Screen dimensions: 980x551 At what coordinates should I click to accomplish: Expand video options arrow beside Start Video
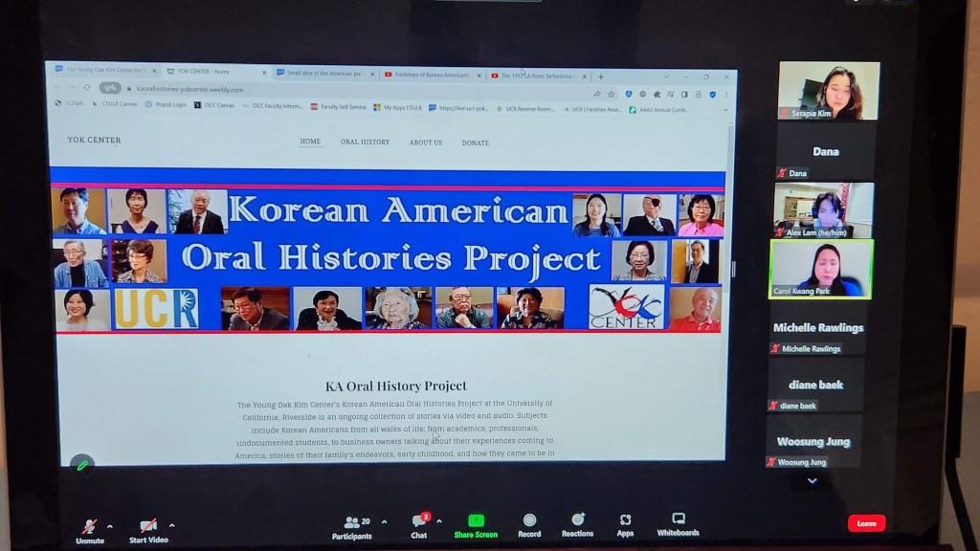(172, 525)
